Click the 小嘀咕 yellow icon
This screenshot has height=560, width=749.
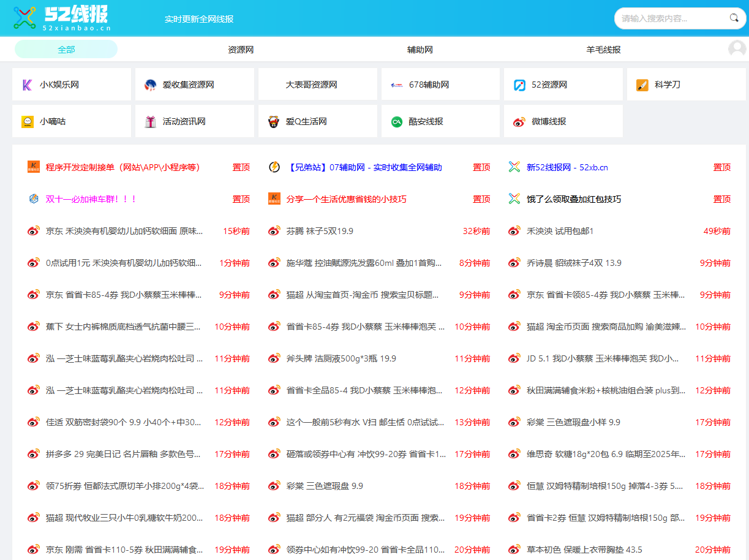click(27, 121)
